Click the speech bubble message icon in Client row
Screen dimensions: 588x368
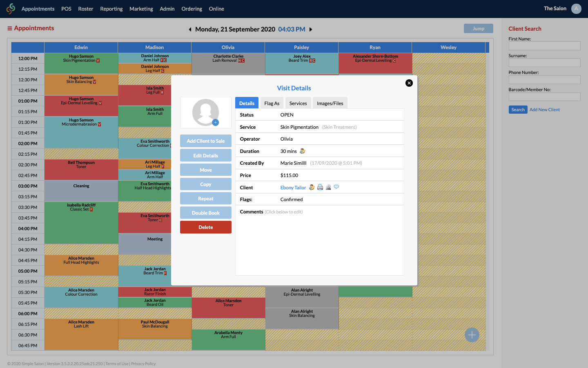336,187
